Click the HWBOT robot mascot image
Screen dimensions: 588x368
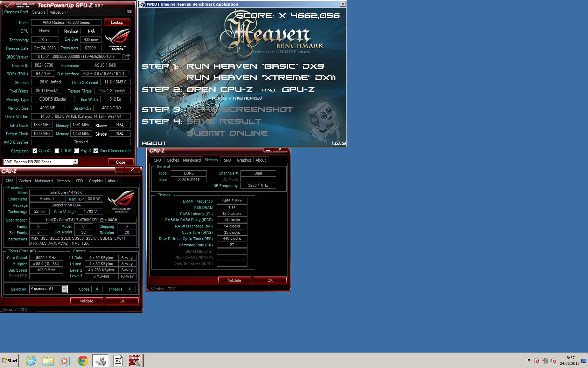(x=323, y=123)
